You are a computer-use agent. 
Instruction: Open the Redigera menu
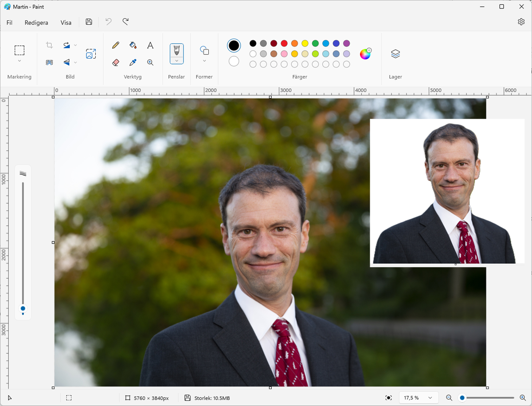coord(36,22)
